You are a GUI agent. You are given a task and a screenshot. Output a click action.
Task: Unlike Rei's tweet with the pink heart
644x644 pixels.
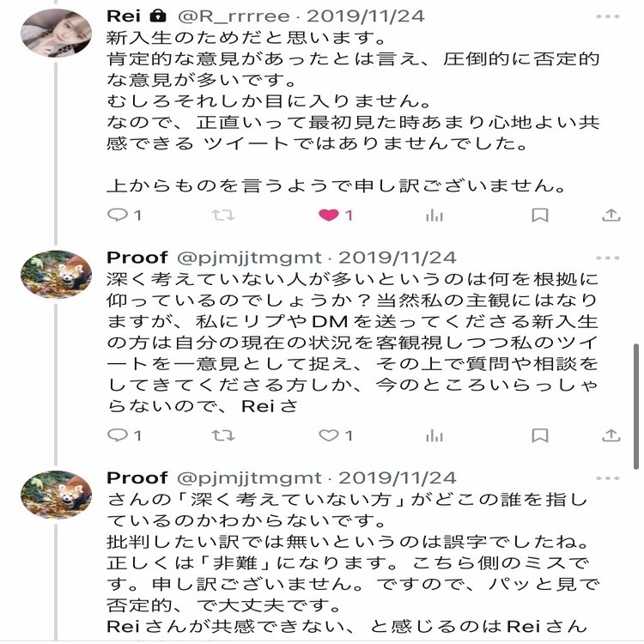pyautogui.click(x=329, y=216)
